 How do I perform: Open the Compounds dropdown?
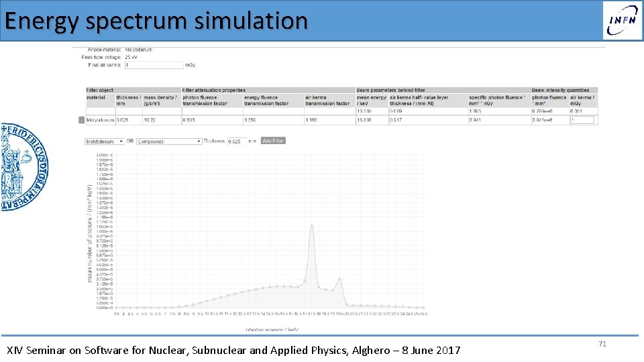(169, 141)
